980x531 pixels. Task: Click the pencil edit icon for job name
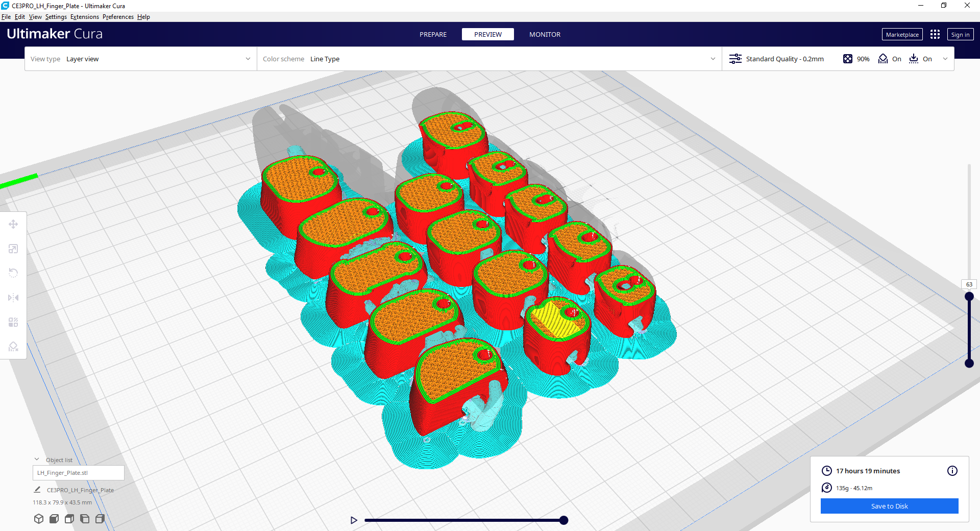37,490
